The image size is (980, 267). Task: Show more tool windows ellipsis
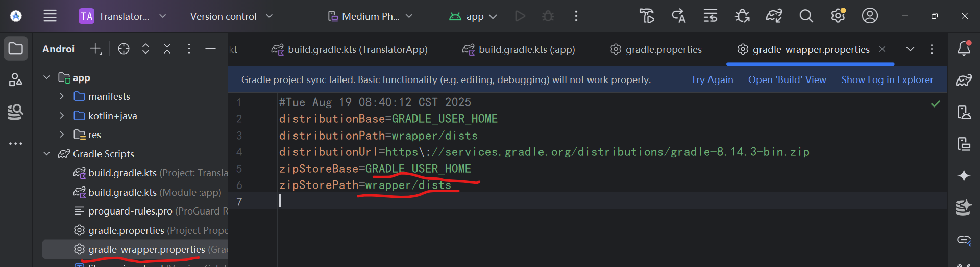pos(16,144)
